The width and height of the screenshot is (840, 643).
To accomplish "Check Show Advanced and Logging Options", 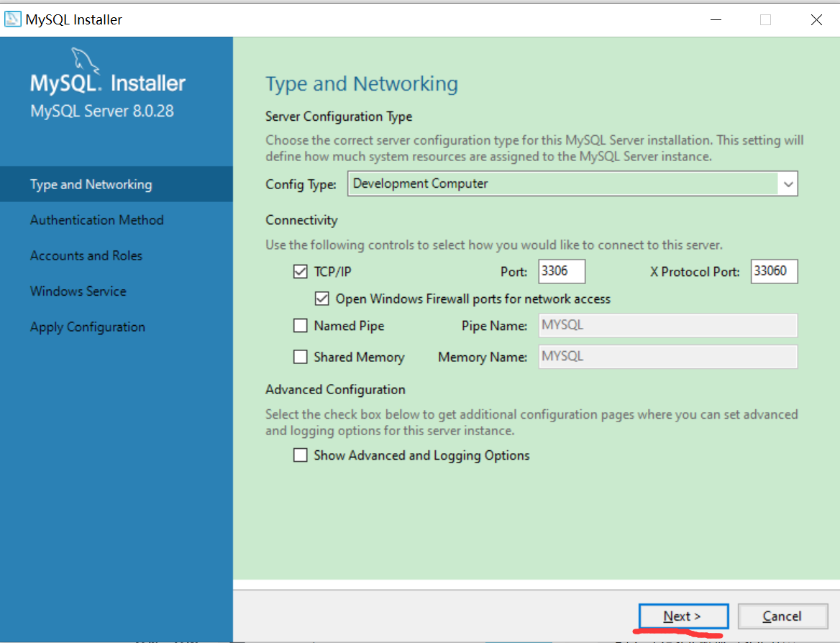I will [300, 455].
